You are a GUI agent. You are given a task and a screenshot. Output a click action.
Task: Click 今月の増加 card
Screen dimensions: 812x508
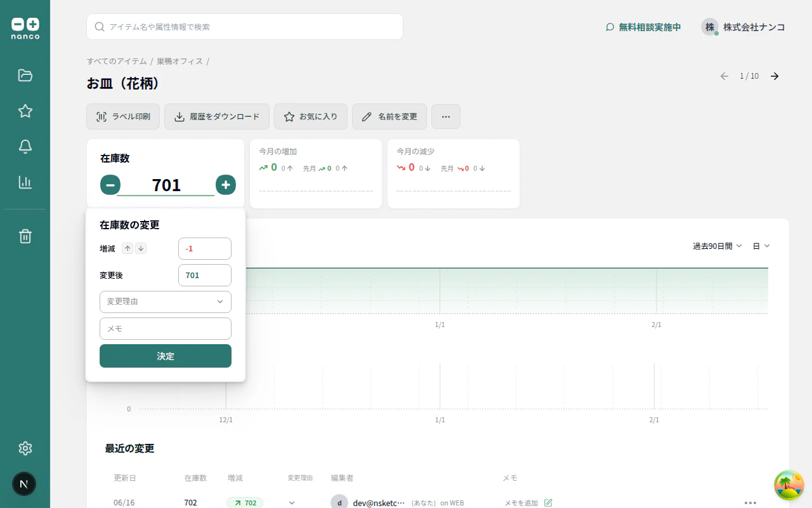[x=316, y=174]
